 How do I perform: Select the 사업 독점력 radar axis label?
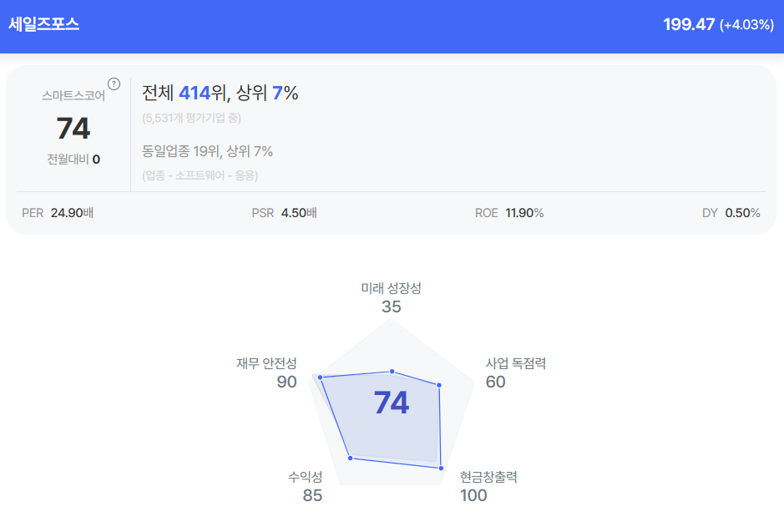(516, 363)
